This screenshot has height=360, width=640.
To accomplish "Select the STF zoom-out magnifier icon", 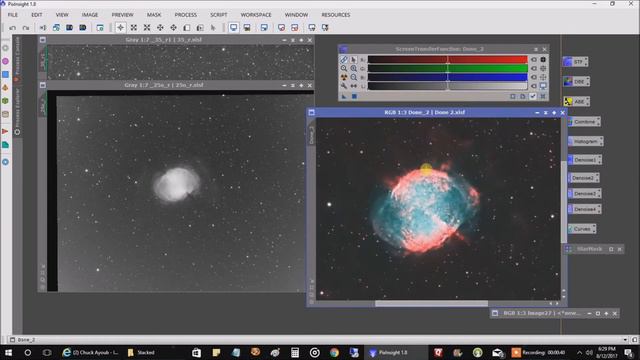I will point(353,77).
